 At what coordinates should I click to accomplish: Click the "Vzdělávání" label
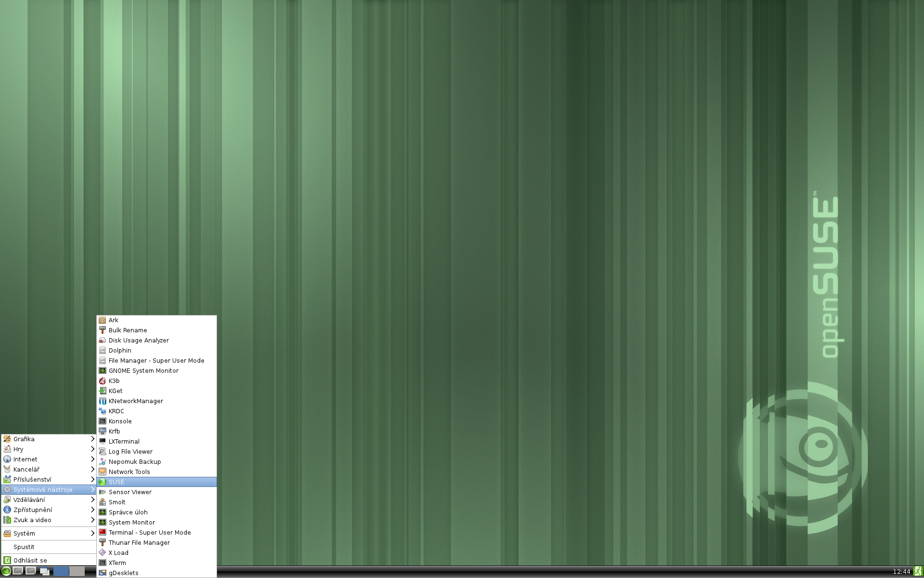click(x=29, y=499)
